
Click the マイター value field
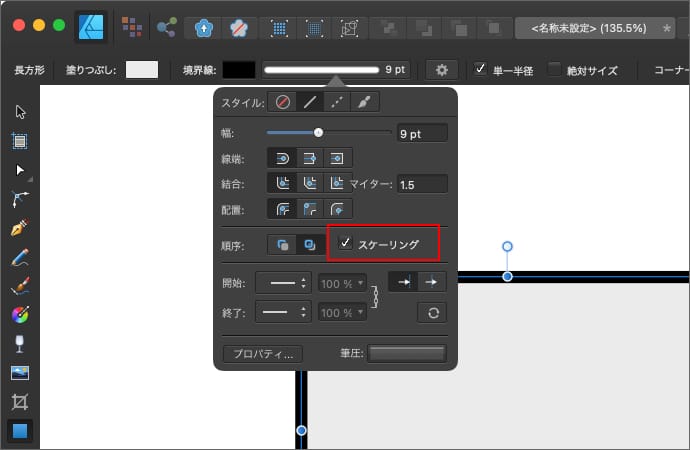[421, 184]
